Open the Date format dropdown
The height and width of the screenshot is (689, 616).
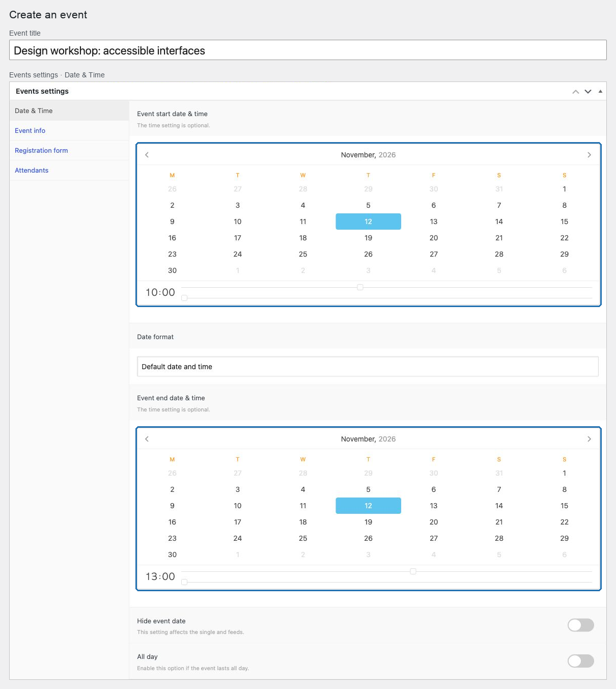[368, 367]
